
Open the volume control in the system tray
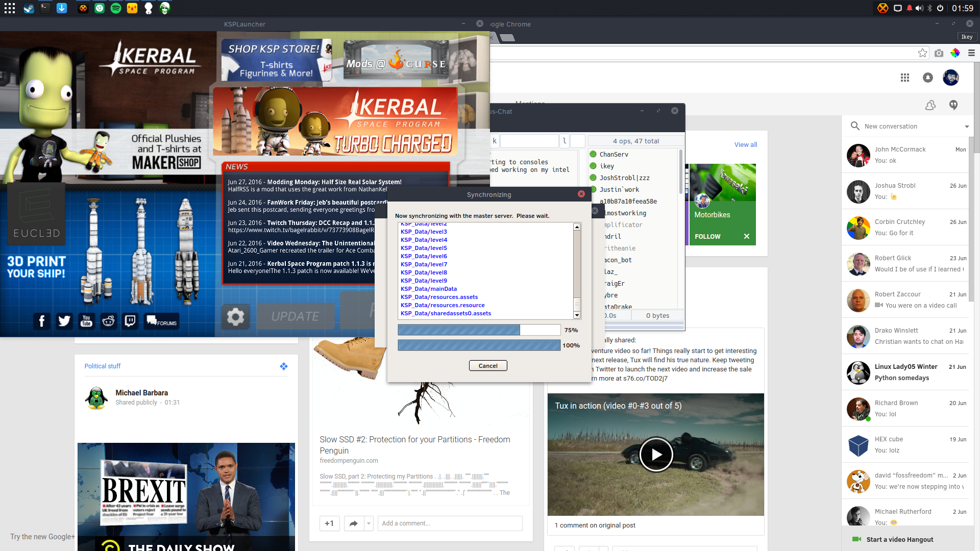tap(919, 8)
